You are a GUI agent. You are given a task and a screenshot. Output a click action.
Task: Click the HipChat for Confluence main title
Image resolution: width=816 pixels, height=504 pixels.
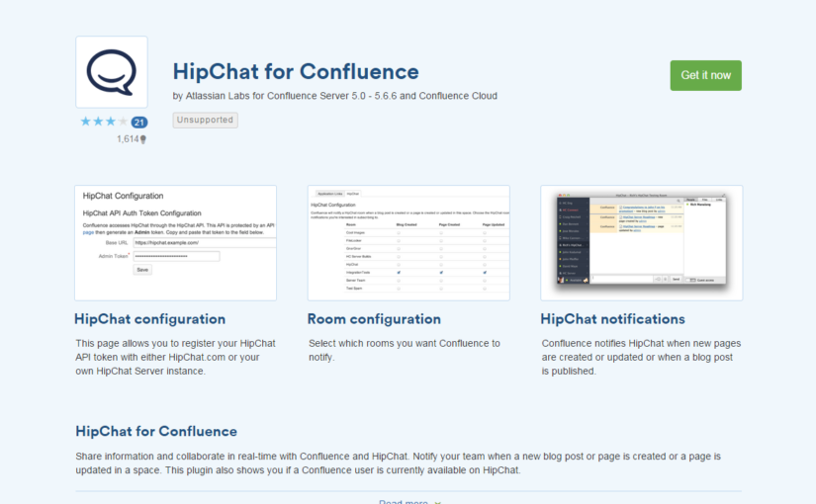pyautogui.click(x=296, y=72)
